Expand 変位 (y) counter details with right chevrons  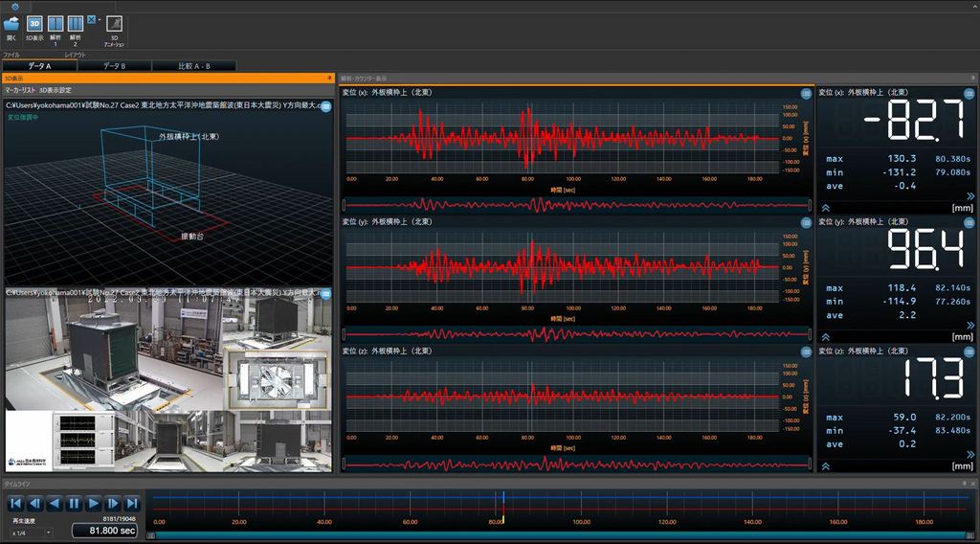click(970, 325)
